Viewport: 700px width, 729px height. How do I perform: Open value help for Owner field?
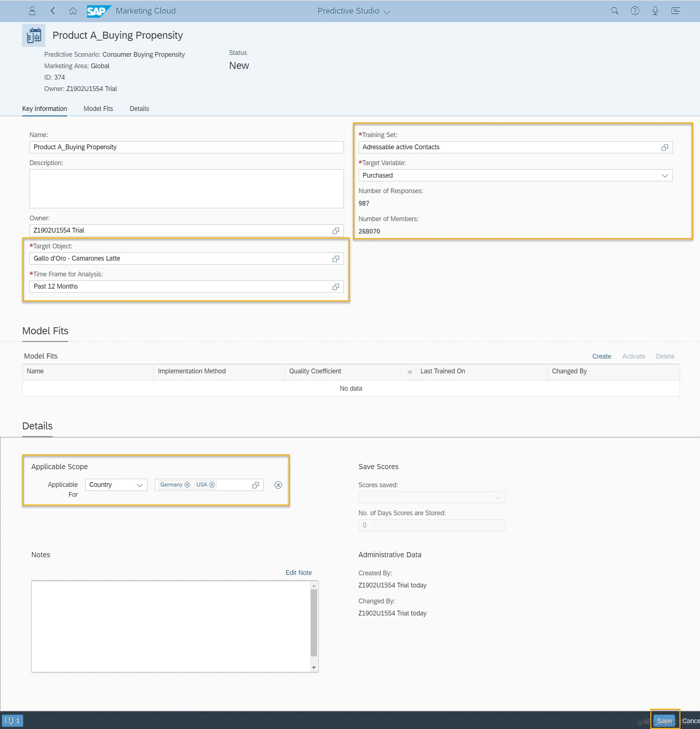pos(336,231)
